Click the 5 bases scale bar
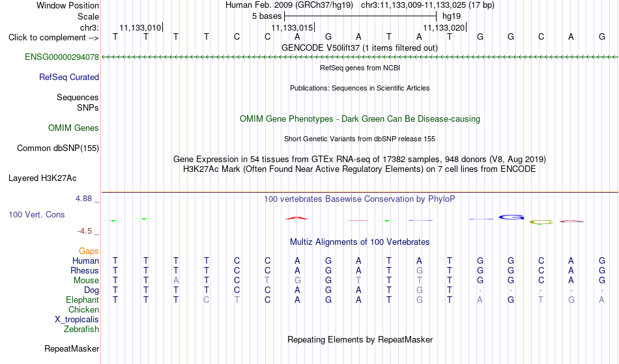The image size is (619, 364). click(360, 16)
